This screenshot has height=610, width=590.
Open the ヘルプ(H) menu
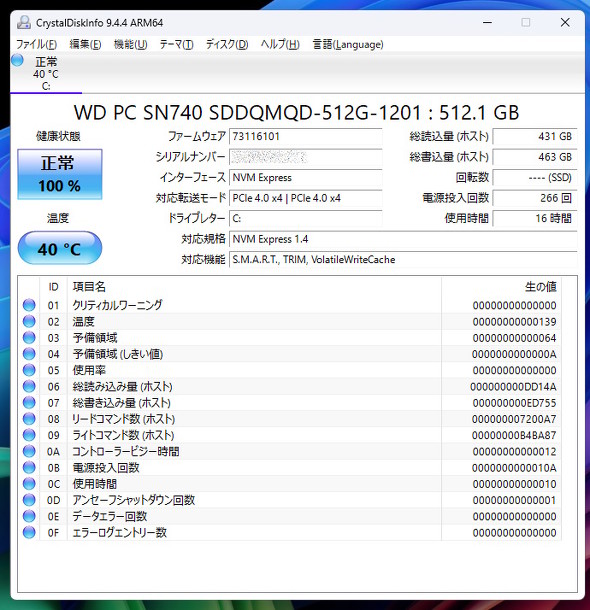point(280,44)
